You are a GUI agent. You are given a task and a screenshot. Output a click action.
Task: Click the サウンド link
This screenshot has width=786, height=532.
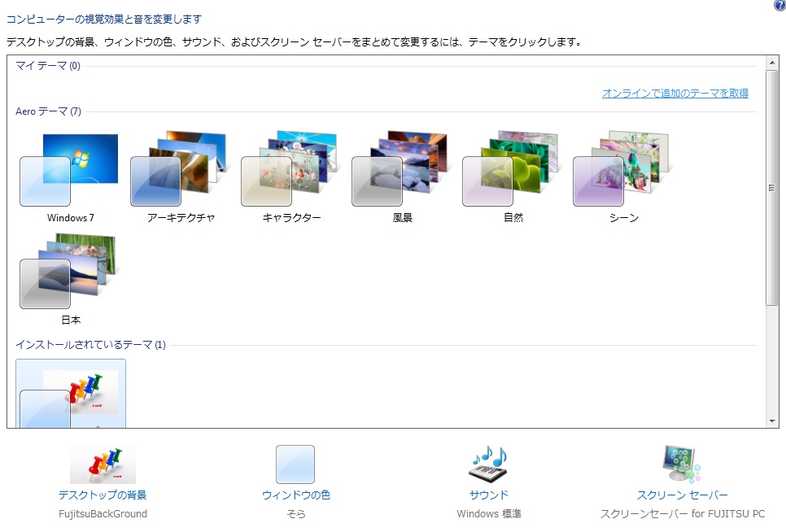pyautogui.click(x=489, y=495)
